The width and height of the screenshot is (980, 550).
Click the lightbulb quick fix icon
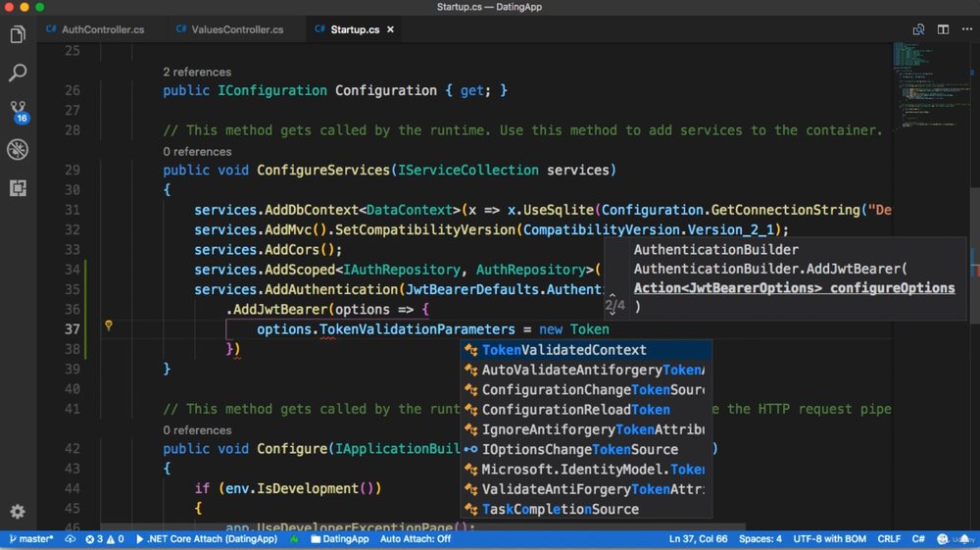tap(109, 325)
